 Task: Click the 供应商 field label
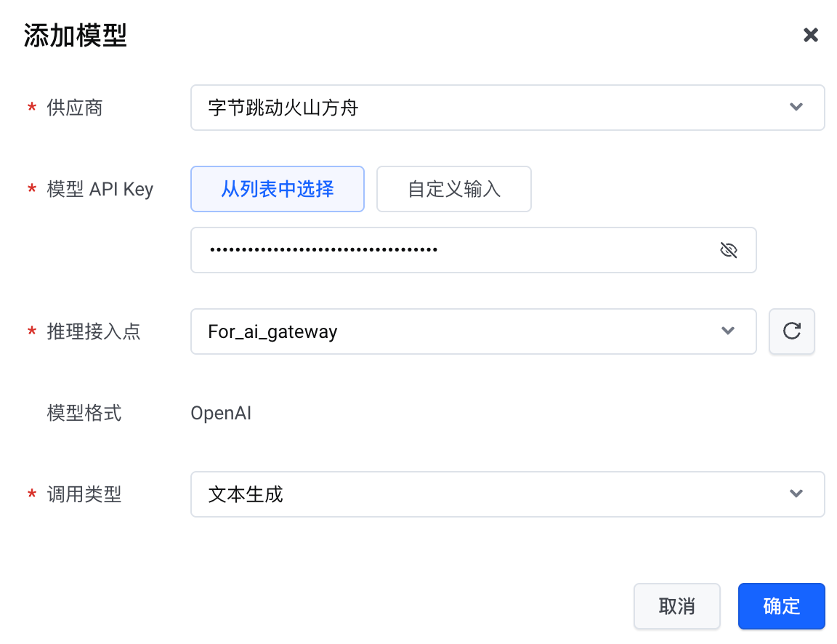pyautogui.click(x=74, y=108)
